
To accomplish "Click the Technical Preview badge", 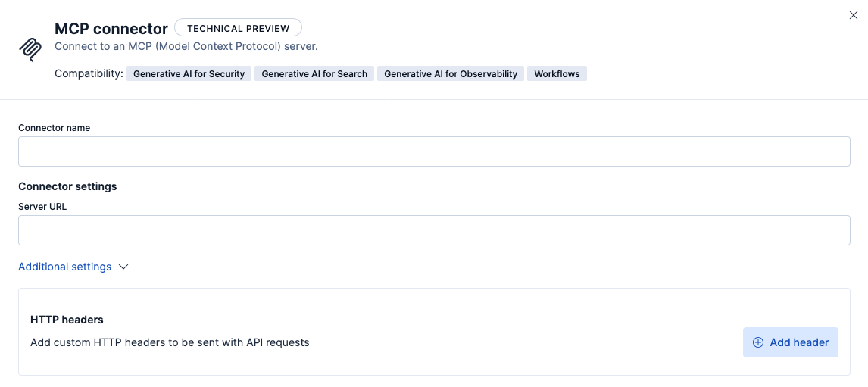I will (x=238, y=28).
